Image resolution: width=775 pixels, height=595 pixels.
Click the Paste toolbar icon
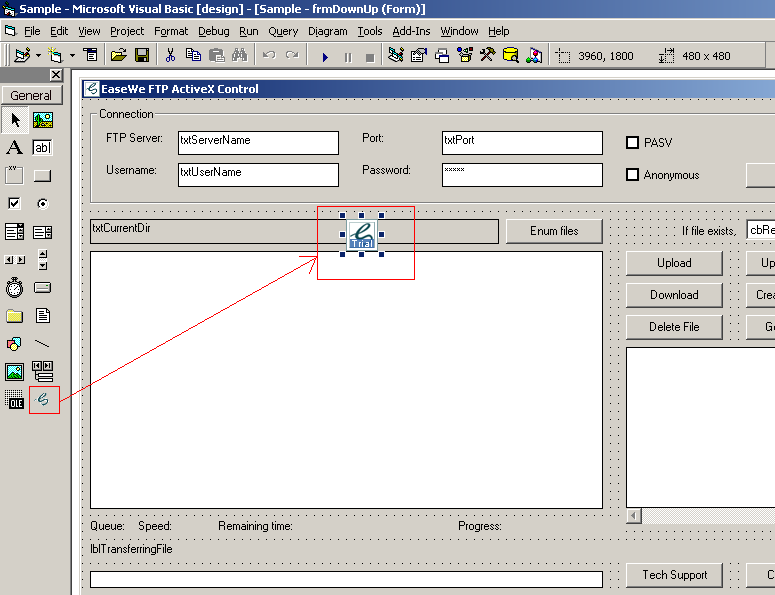click(x=216, y=55)
